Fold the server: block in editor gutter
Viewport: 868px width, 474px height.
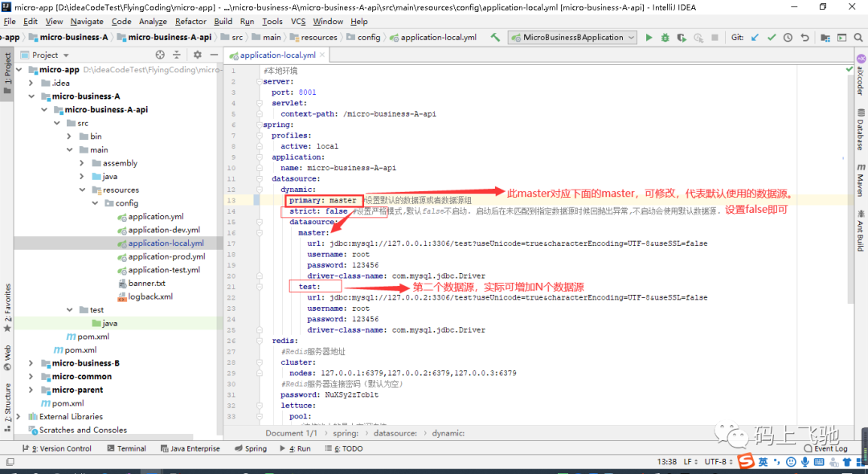pyautogui.click(x=260, y=81)
